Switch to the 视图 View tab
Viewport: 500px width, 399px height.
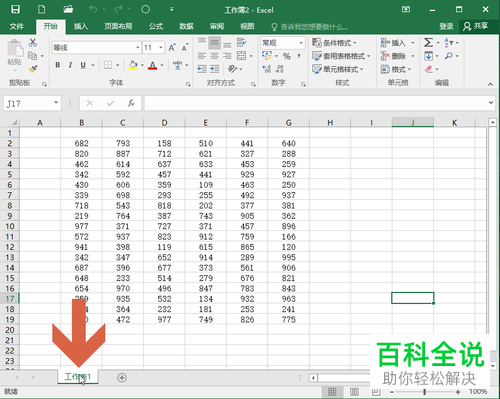[247, 26]
